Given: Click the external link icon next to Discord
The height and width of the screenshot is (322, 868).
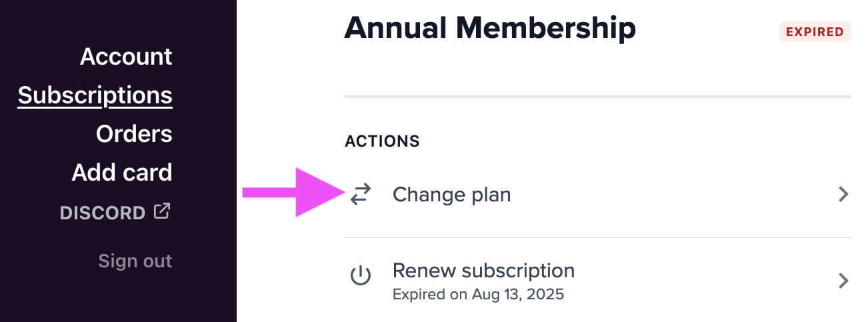Looking at the screenshot, I should pyautogui.click(x=162, y=212).
